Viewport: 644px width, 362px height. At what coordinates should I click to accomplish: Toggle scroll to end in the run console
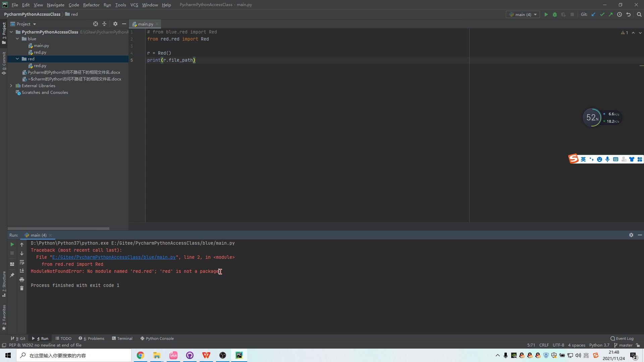point(22,271)
